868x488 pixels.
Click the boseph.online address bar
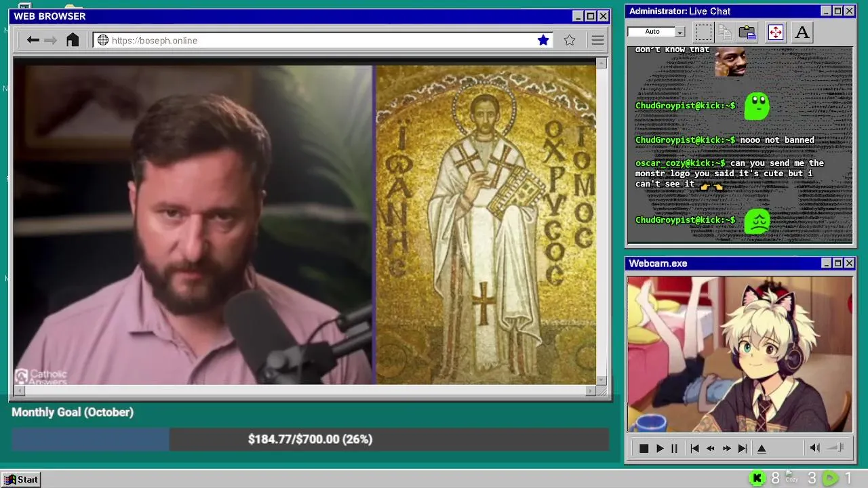[x=322, y=41]
